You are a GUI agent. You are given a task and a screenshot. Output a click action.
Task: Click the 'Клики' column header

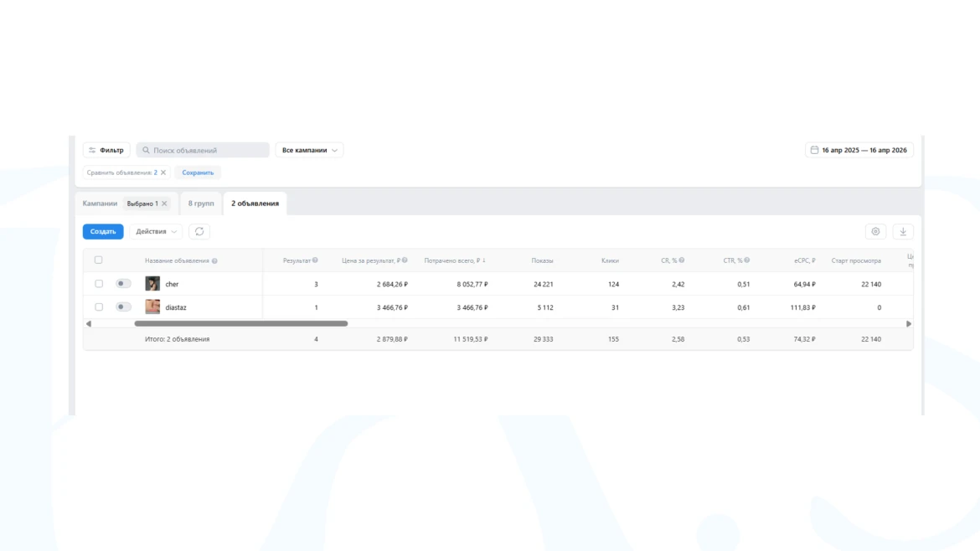point(610,260)
